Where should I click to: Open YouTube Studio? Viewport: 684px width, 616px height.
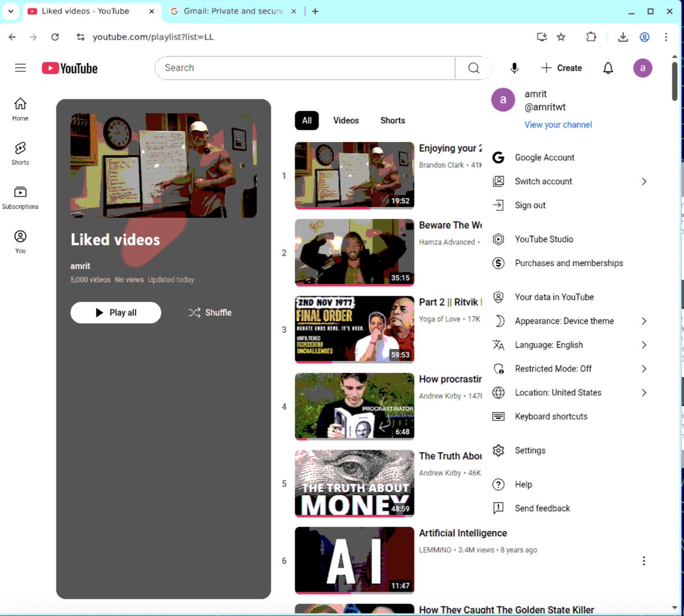tap(571, 239)
